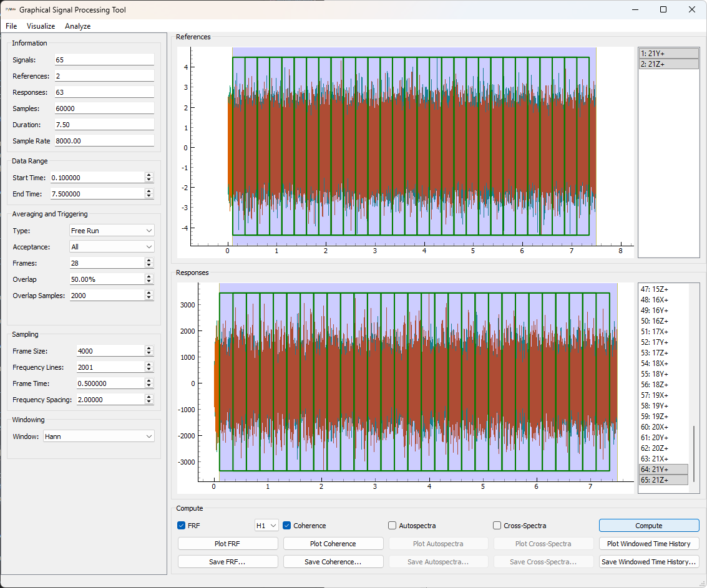Viewport: 707px width, 588px height.
Task: Enable the Autospectra checkbox
Action: pyautogui.click(x=391, y=525)
